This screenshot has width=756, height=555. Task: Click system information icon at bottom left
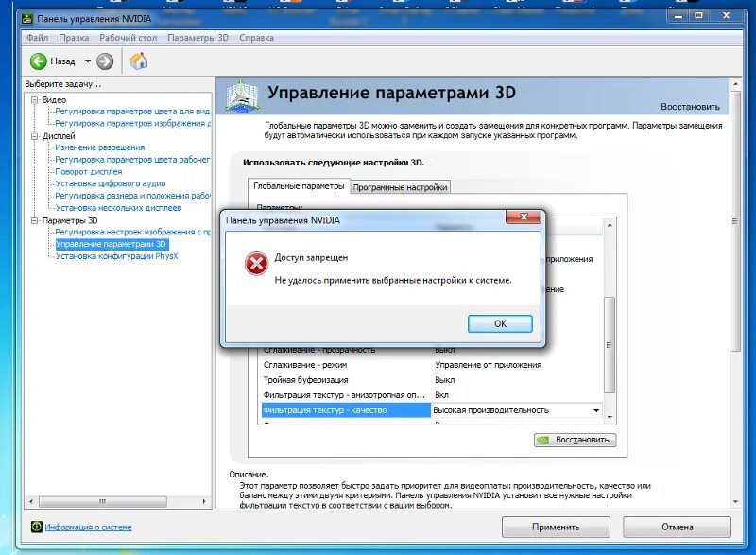coord(37,527)
